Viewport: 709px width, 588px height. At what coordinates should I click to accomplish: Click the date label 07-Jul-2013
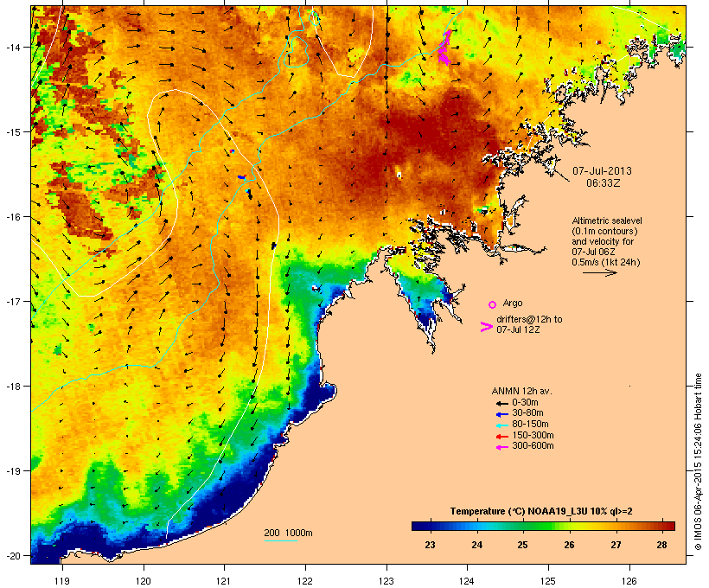coord(602,171)
